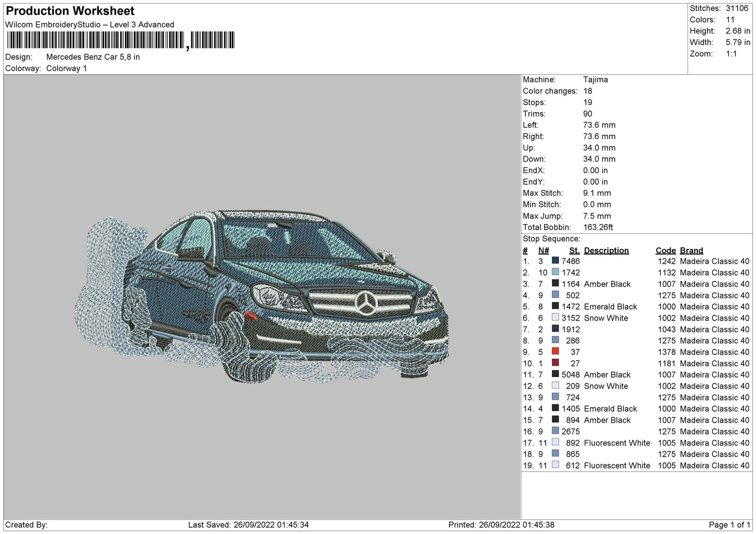Viewport: 756px width, 534px height.
Task: Click the swatch beside 3152 Snow White
Action: (x=555, y=317)
